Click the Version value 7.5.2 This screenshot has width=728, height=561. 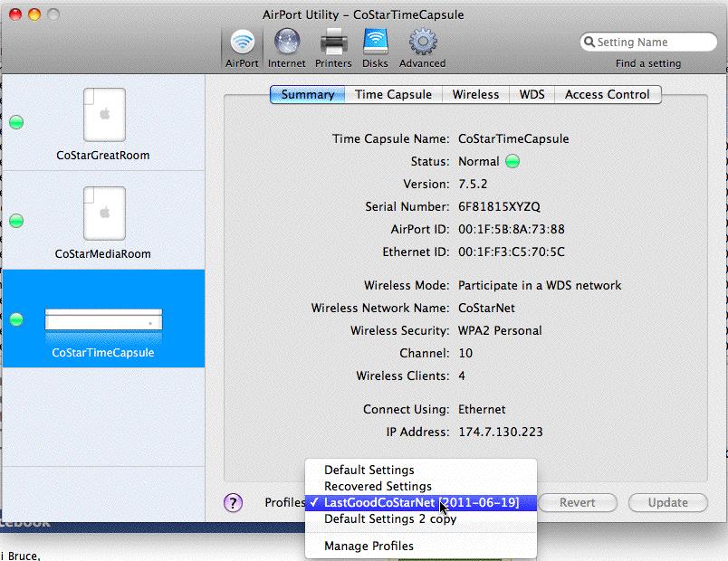[x=473, y=185]
